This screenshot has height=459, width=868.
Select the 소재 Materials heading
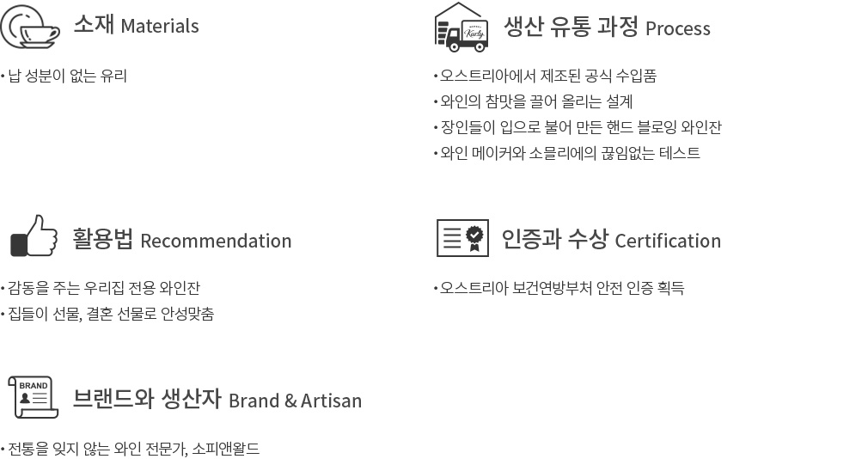pos(136,26)
